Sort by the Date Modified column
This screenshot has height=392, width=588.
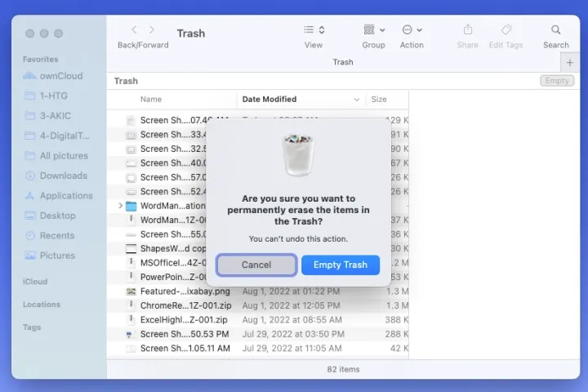click(x=269, y=100)
